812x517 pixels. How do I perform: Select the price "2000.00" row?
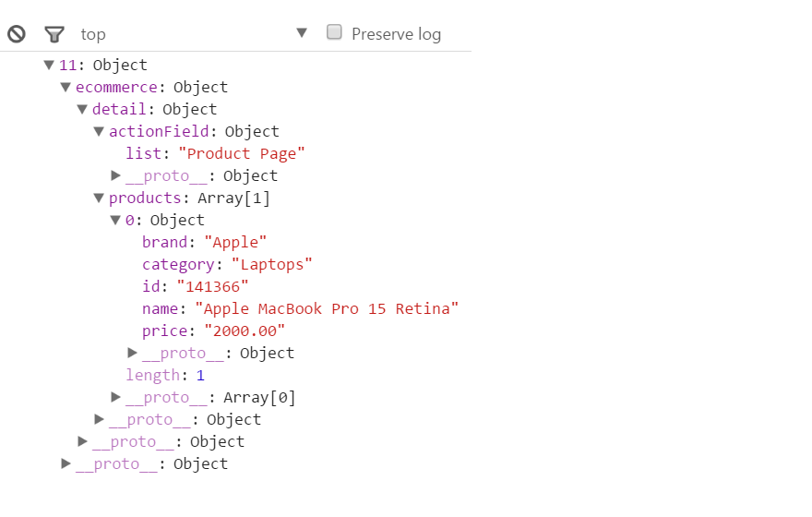[x=213, y=331]
